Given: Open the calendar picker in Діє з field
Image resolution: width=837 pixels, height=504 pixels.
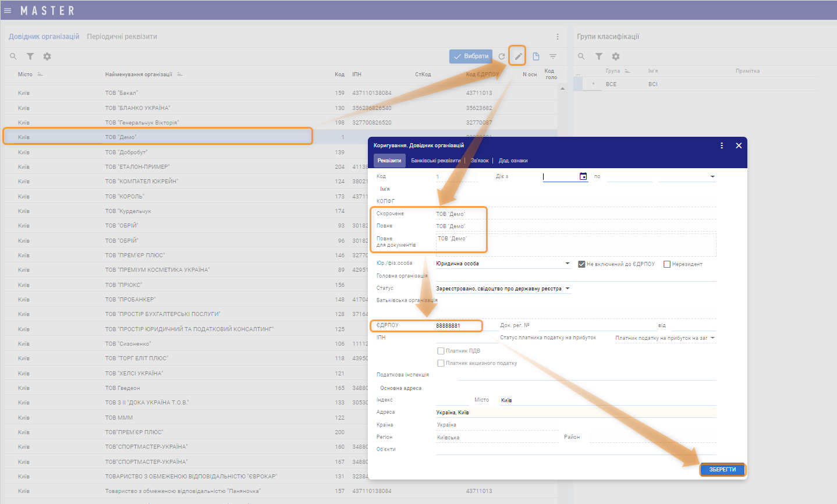Looking at the screenshot, I should click(x=583, y=176).
